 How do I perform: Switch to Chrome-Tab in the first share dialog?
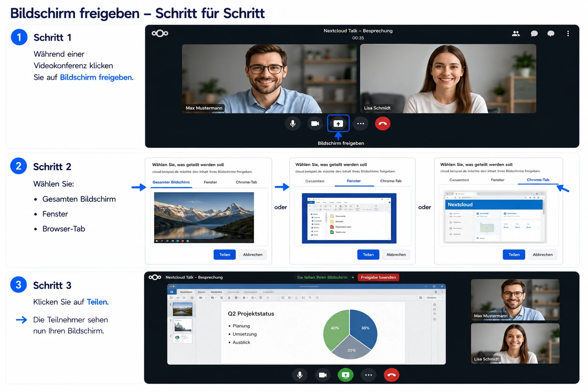[247, 182]
